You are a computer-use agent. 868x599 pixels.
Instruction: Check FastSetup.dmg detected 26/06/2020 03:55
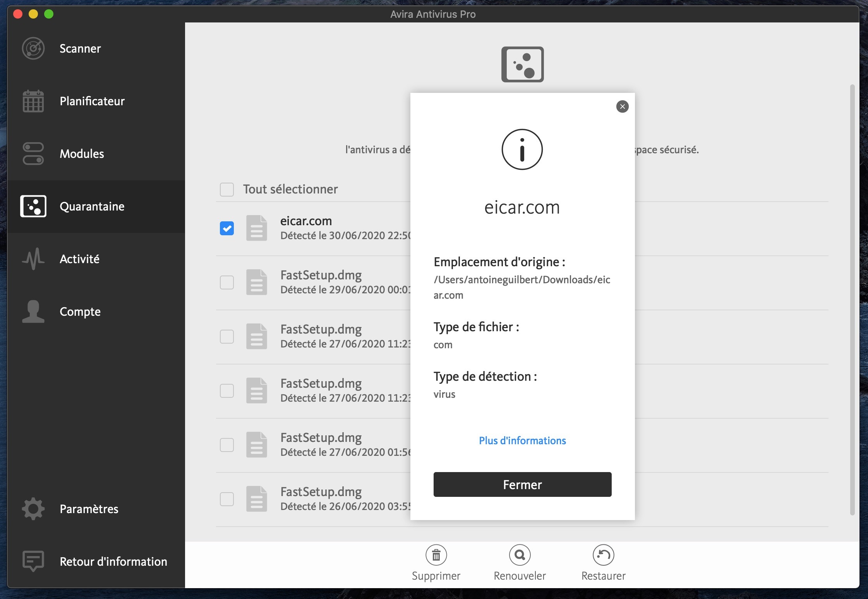tap(227, 499)
